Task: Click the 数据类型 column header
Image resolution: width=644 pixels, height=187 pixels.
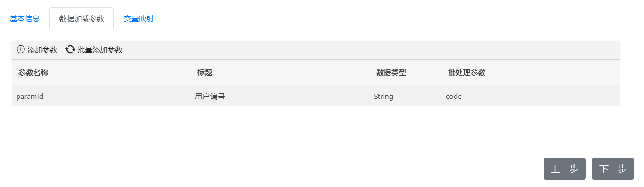Action: click(x=391, y=72)
